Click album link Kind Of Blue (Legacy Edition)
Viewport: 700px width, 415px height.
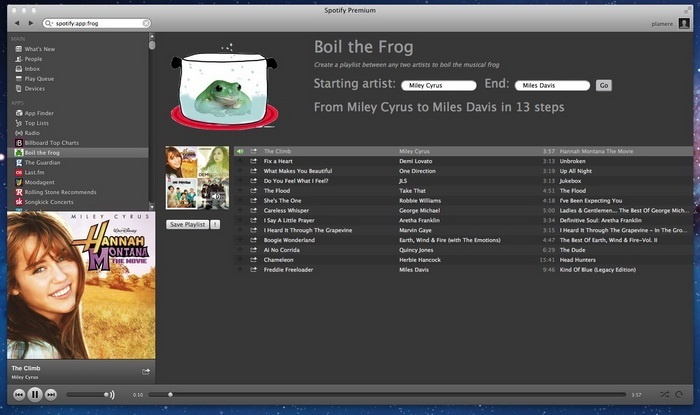click(598, 270)
